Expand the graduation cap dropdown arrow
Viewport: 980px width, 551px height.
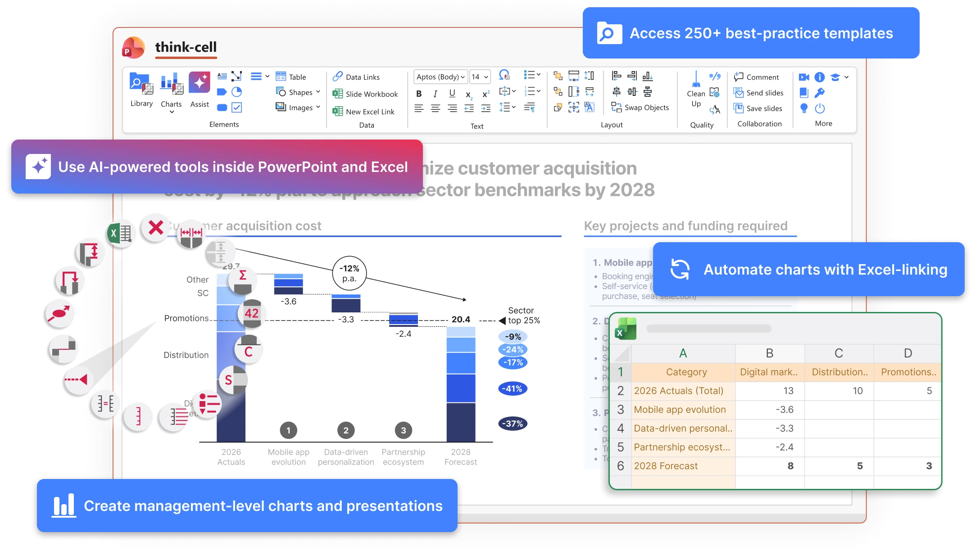point(847,77)
